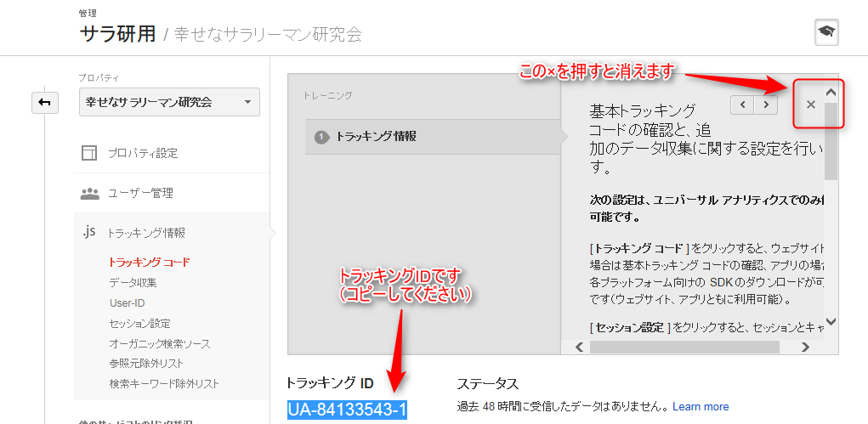Open the プロパティ設定 menu item
This screenshot has height=424, width=868.
(x=143, y=153)
